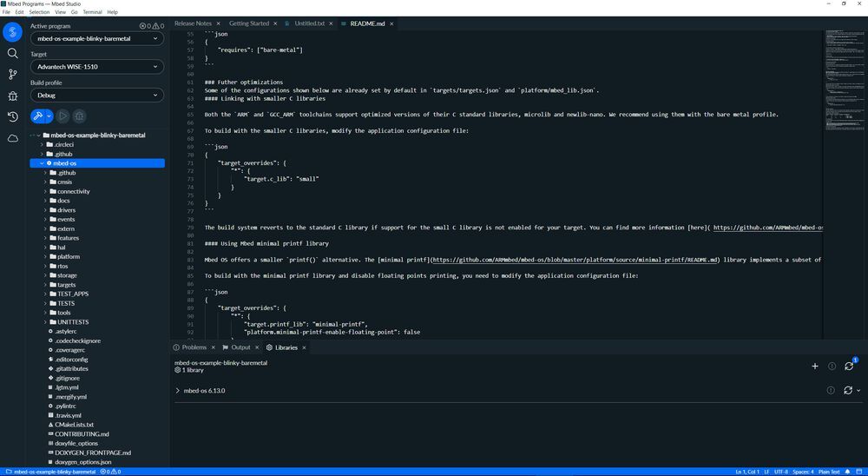Close the README.md tab

392,23
